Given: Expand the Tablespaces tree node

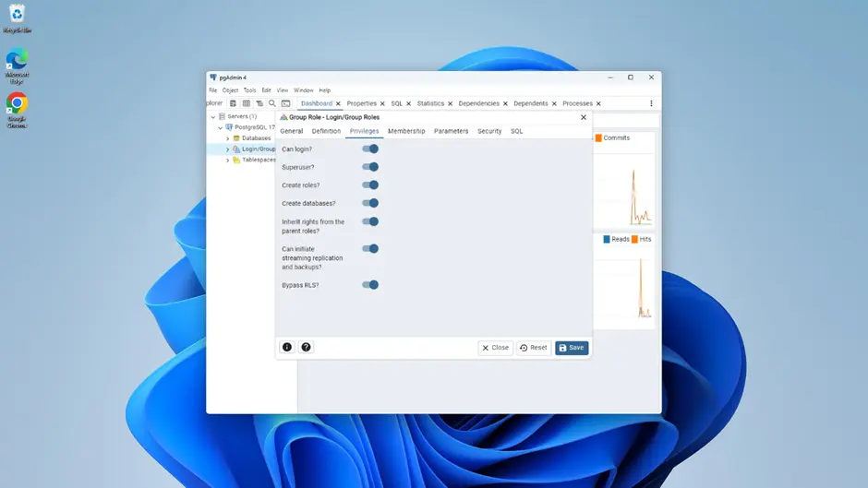Looking at the screenshot, I should [x=228, y=161].
